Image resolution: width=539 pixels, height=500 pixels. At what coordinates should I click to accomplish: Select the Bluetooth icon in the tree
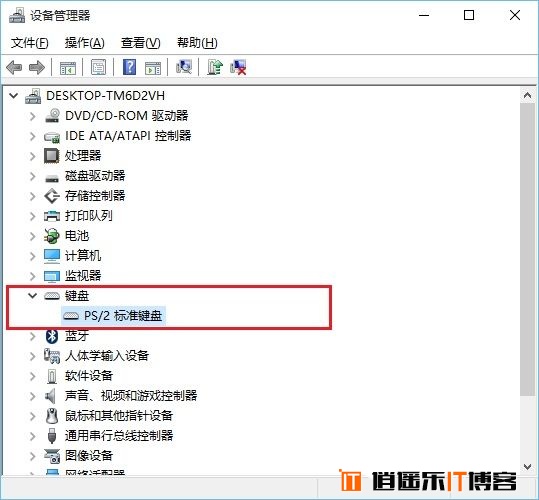pyautogui.click(x=52, y=336)
